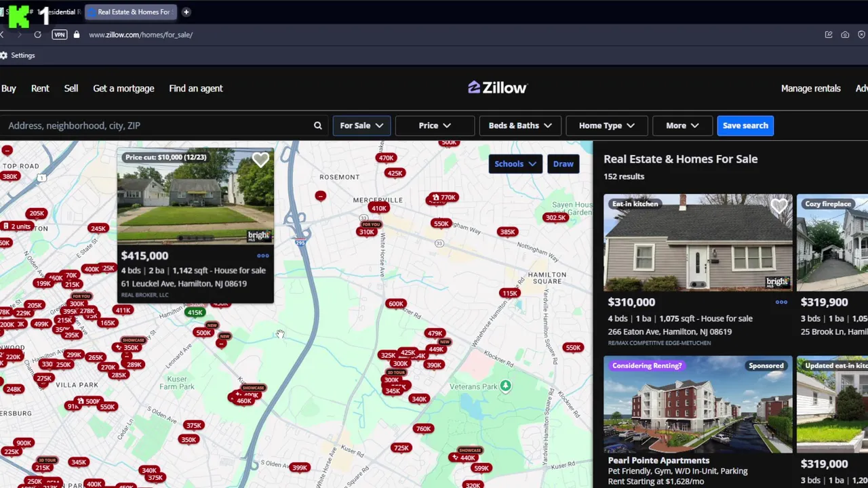Expand the More filters dropdown
This screenshot has width=868, height=488.
[682, 125]
